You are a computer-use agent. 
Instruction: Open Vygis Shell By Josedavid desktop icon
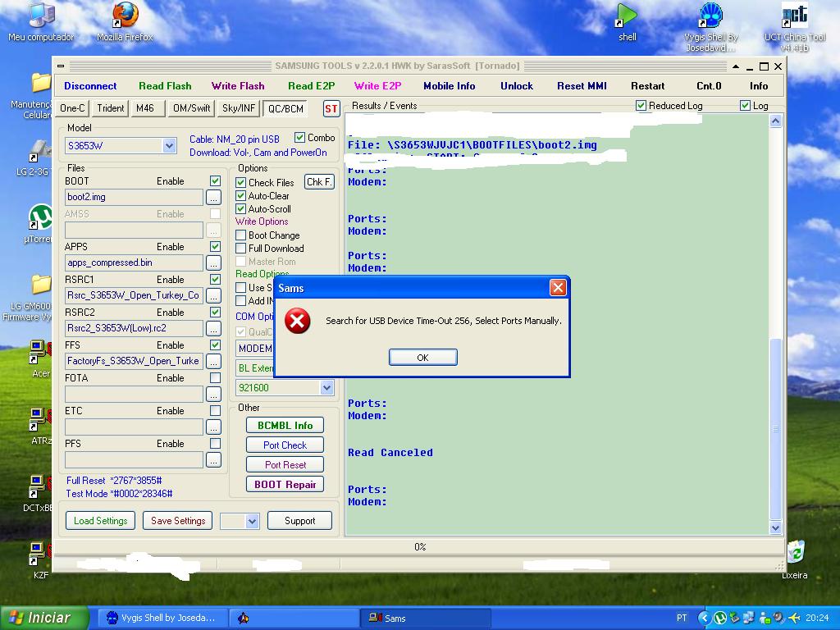click(711, 27)
